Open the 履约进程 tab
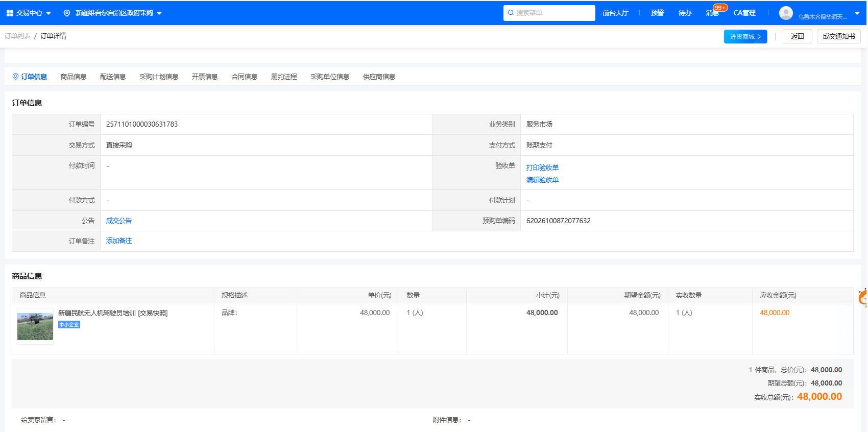Screen dimensions: 868x432 [284, 77]
